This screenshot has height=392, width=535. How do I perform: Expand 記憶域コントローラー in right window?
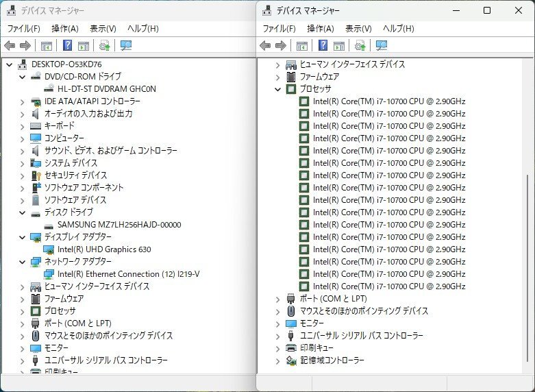point(277,360)
